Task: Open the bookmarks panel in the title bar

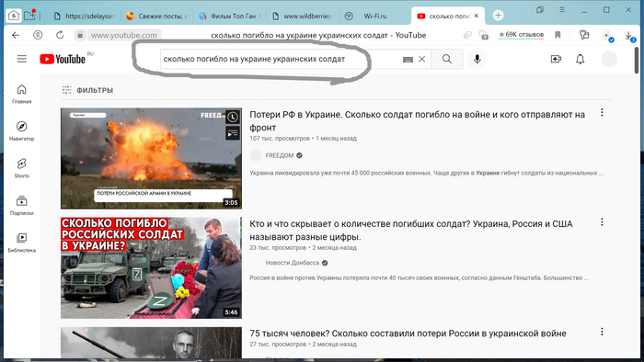Action: 540,9
